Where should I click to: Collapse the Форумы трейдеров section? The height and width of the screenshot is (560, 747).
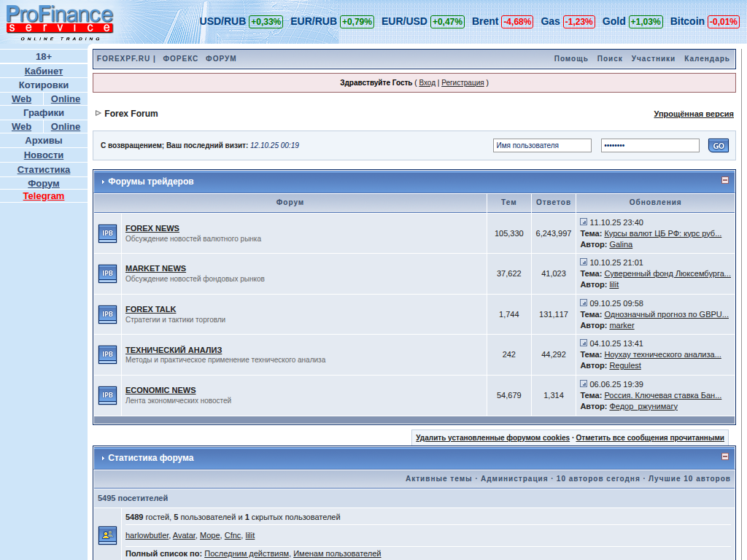pos(725,180)
